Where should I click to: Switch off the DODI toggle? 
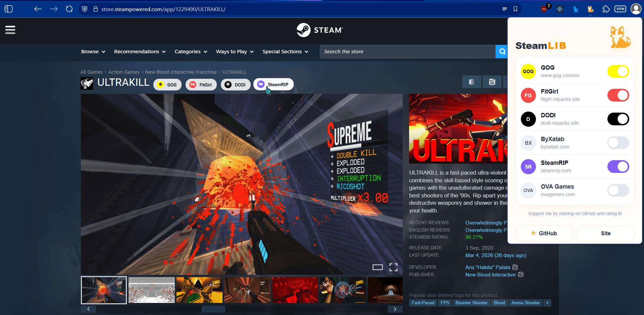(618, 119)
